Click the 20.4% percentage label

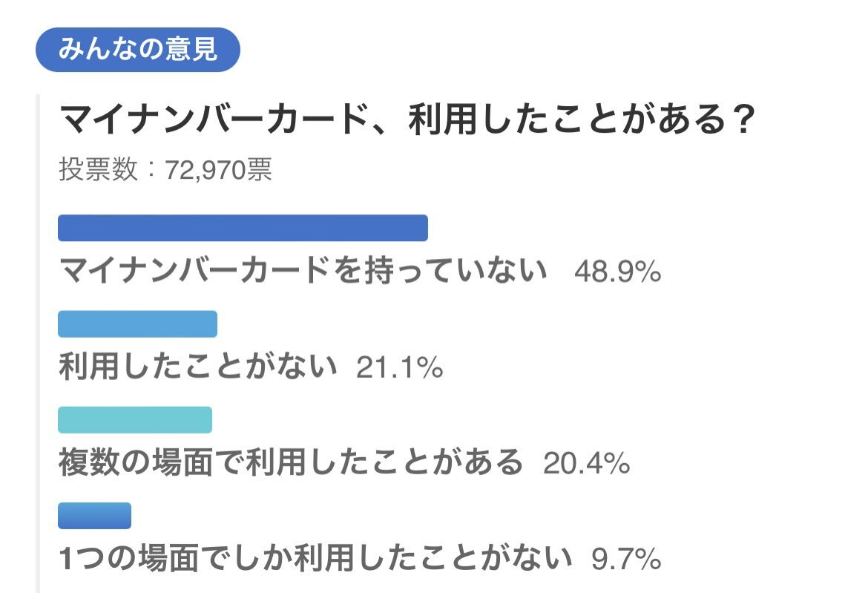(587, 463)
